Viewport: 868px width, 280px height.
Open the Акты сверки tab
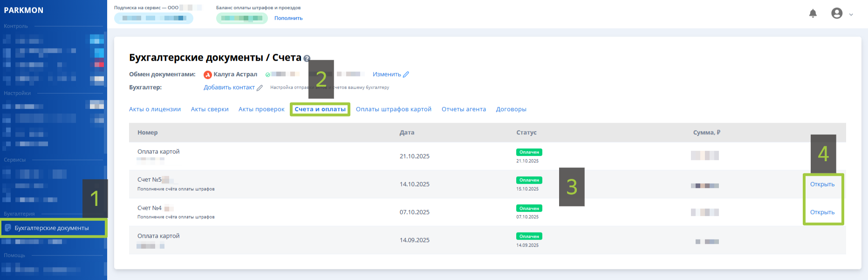pyautogui.click(x=210, y=109)
